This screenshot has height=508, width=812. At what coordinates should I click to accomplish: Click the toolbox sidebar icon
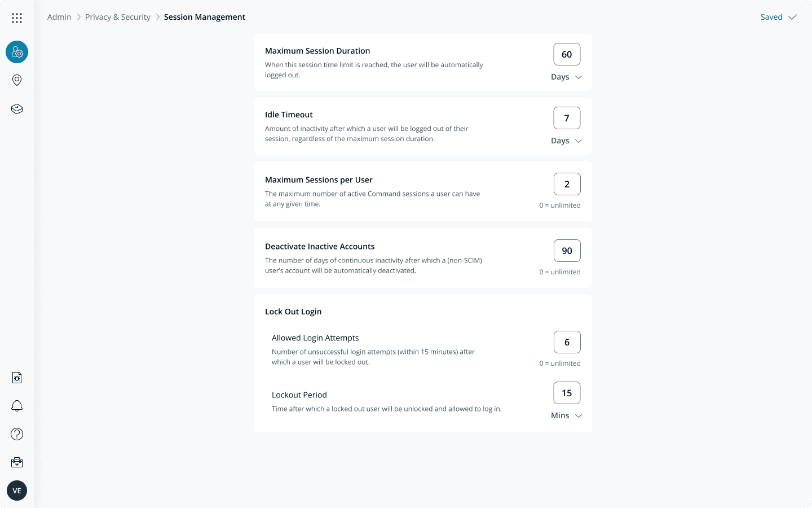pos(16,462)
